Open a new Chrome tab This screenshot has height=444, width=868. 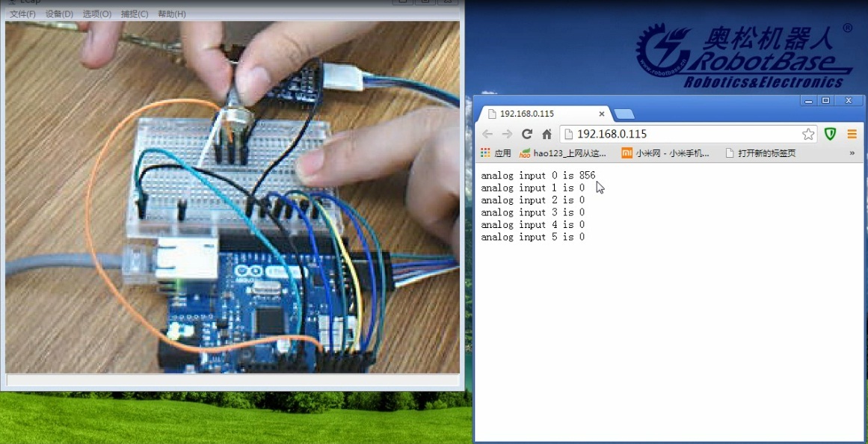tap(624, 114)
